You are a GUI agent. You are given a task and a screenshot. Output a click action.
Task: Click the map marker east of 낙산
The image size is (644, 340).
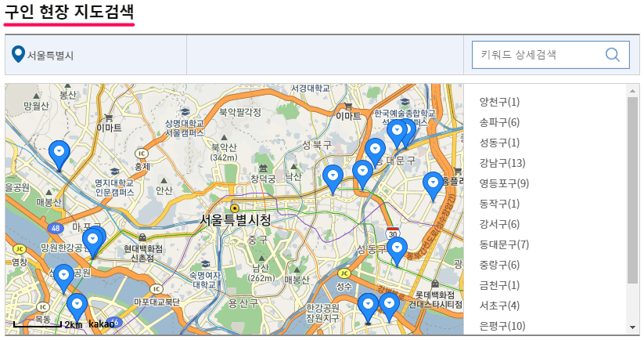pyautogui.click(x=333, y=179)
